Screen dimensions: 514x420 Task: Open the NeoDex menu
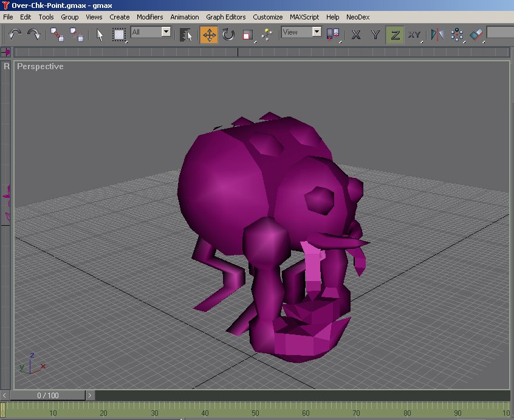coord(358,17)
